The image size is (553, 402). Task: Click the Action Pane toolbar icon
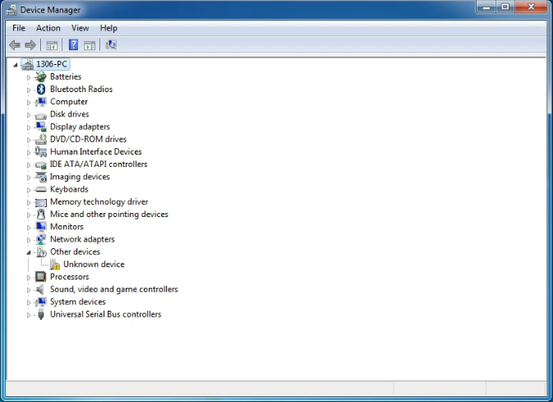pos(90,45)
